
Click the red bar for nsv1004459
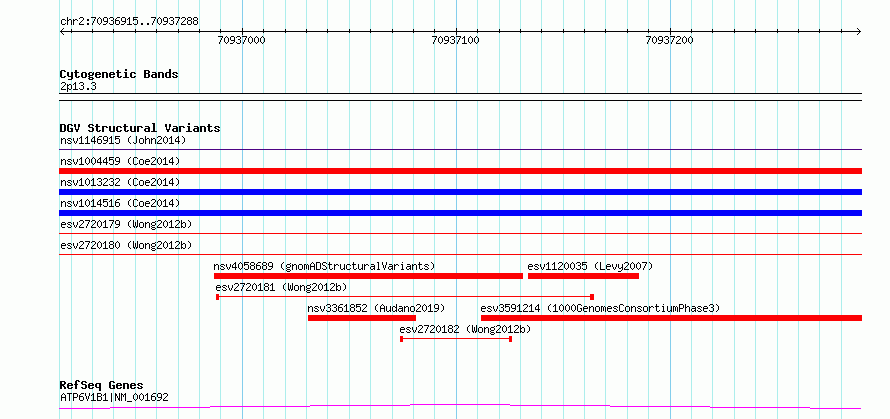coord(460,171)
